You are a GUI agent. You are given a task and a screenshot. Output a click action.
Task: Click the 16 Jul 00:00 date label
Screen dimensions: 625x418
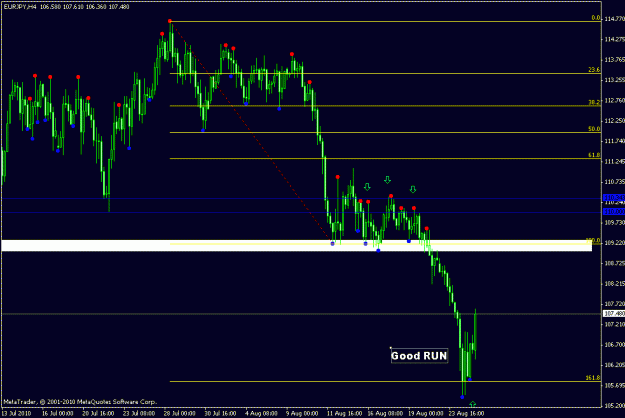click(x=58, y=414)
